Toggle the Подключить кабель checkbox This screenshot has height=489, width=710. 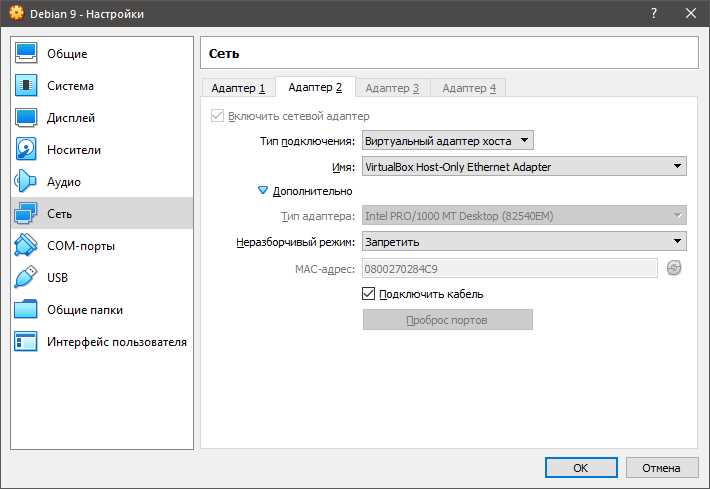point(369,294)
